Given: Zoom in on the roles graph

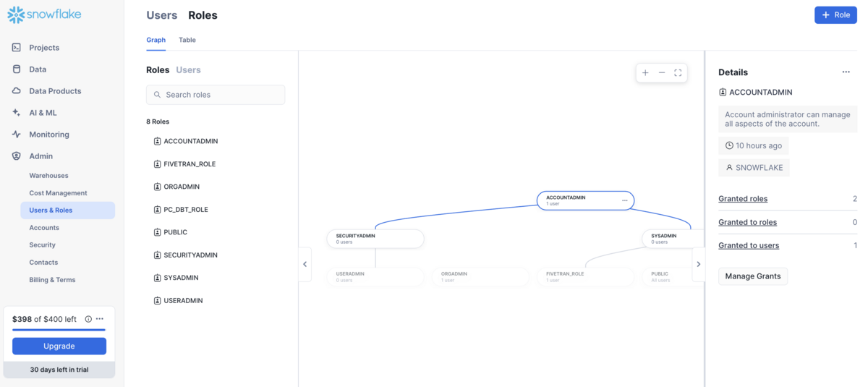Looking at the screenshot, I should [645, 72].
